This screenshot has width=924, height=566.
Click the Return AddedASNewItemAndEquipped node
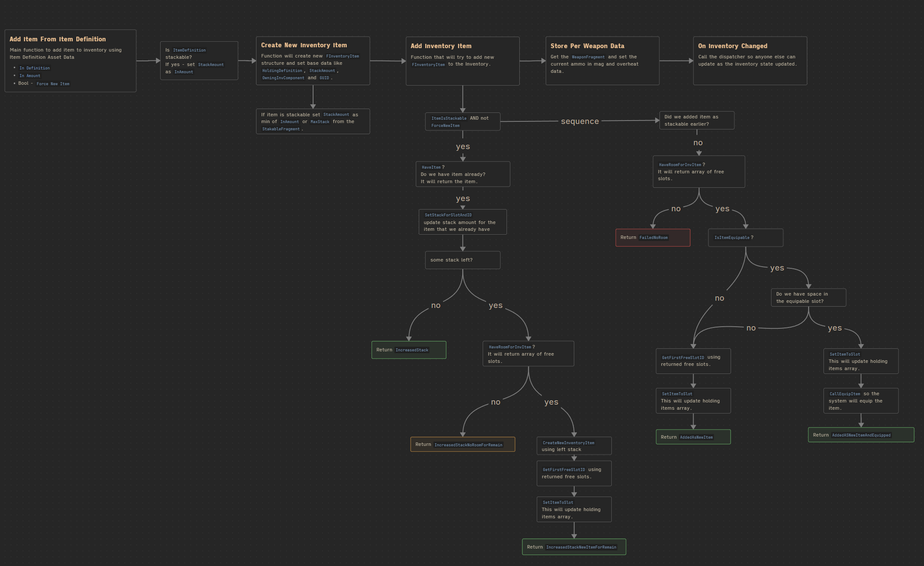[861, 435]
